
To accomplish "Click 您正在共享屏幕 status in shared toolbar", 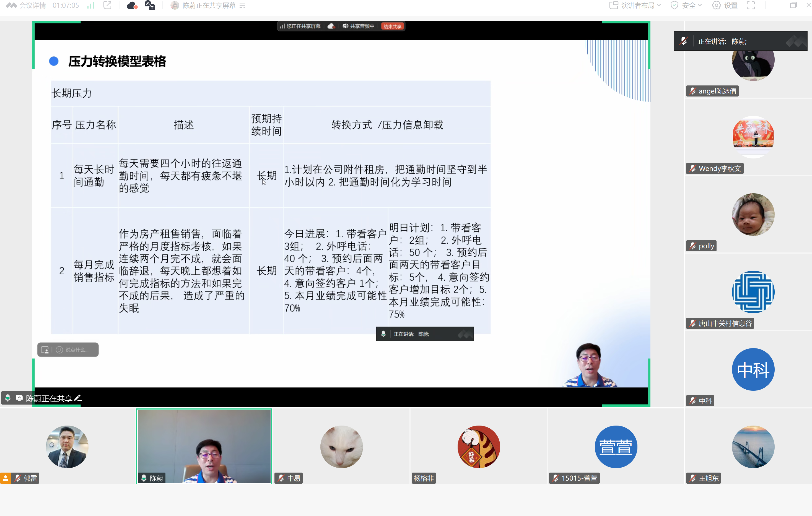I will coord(300,26).
